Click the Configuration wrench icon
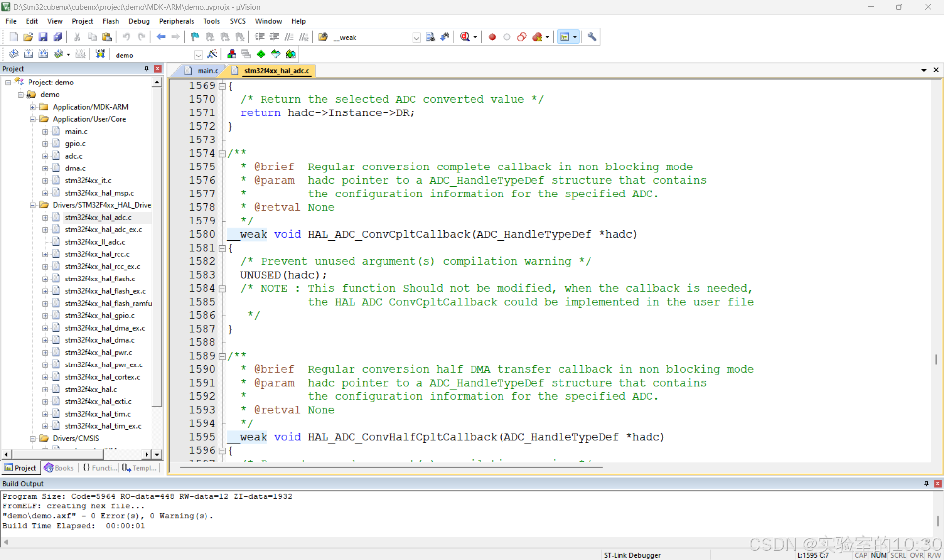The image size is (944, 560). coord(591,37)
